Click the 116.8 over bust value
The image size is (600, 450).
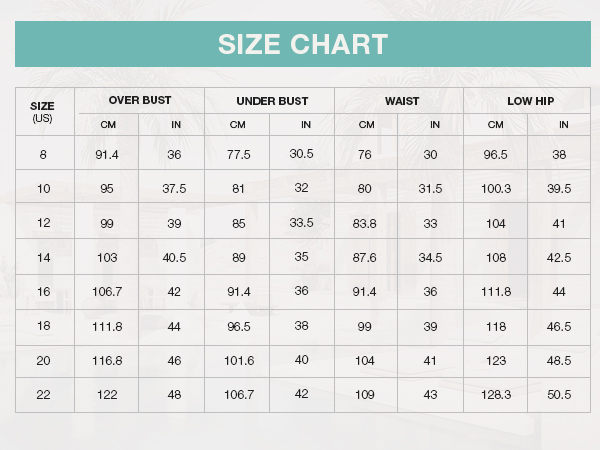[x=107, y=360]
